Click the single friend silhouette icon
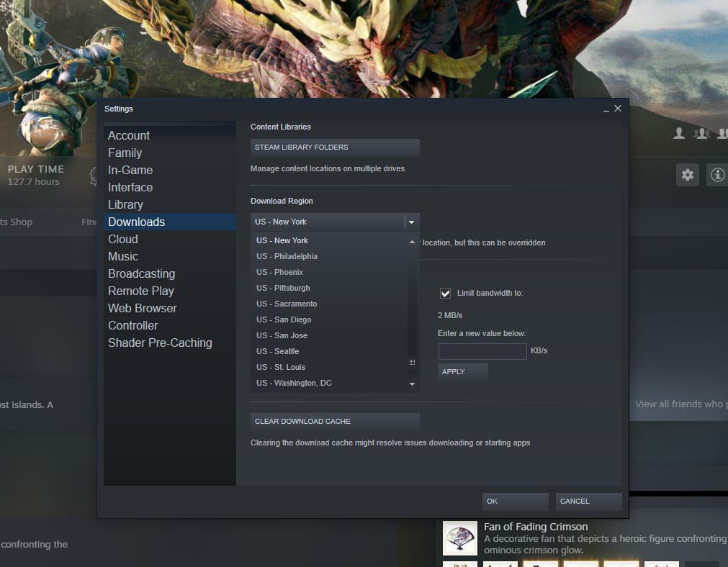The image size is (728, 567). click(x=679, y=134)
